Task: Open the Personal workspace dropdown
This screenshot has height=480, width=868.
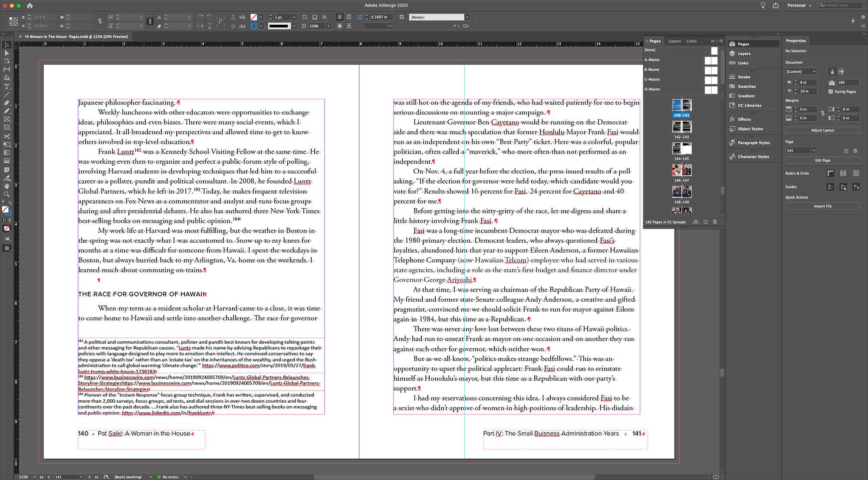Action: (799, 5)
